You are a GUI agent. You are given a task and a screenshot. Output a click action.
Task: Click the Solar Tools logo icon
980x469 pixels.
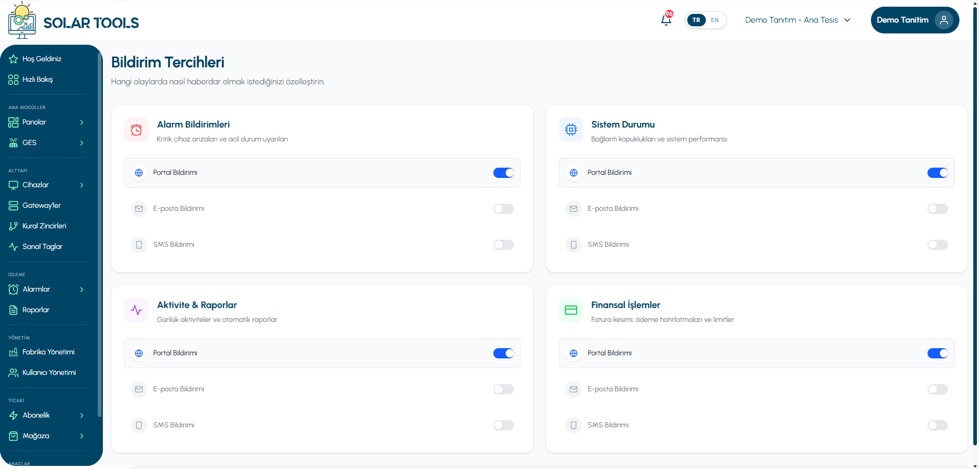22,21
